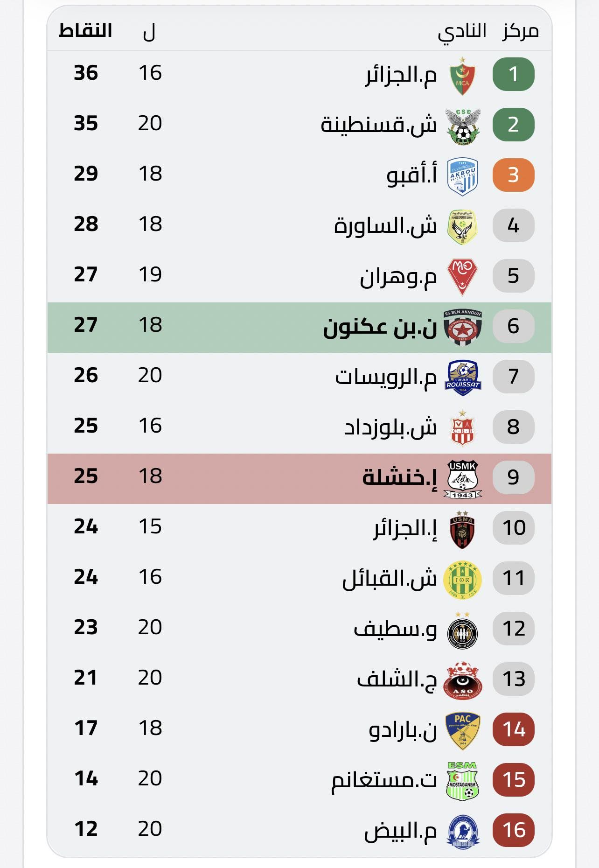The image size is (599, 868).
Task: Open the MB Rouissat team crest
Action: (462, 377)
